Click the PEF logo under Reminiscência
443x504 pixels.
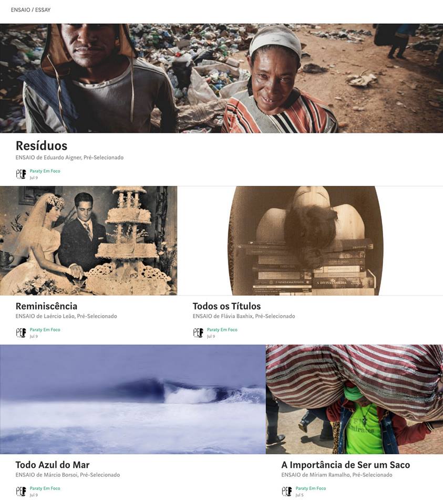click(x=21, y=332)
